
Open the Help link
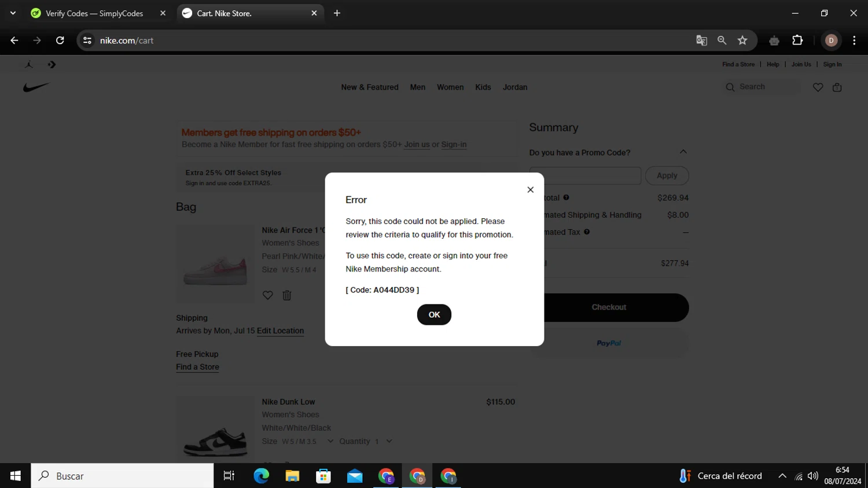click(x=773, y=64)
